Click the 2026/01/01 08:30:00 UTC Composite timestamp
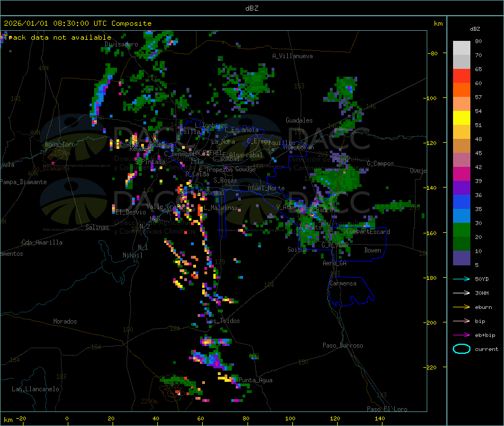 pyautogui.click(x=77, y=24)
